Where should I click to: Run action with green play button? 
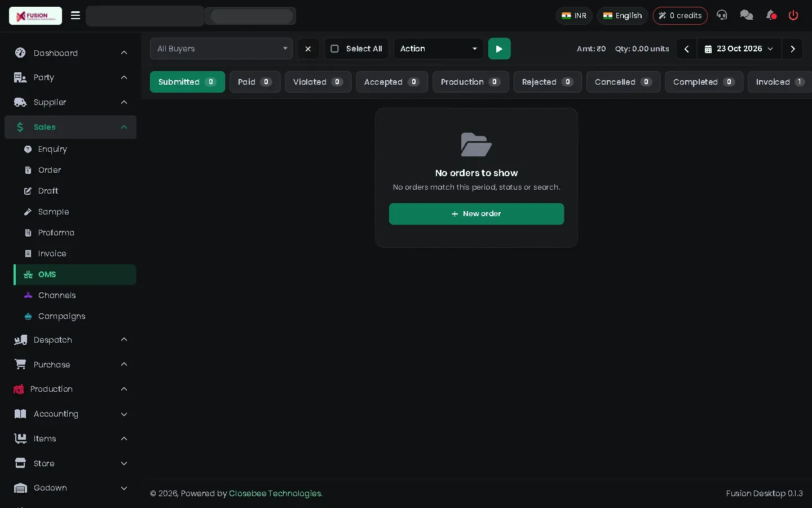[x=499, y=49]
